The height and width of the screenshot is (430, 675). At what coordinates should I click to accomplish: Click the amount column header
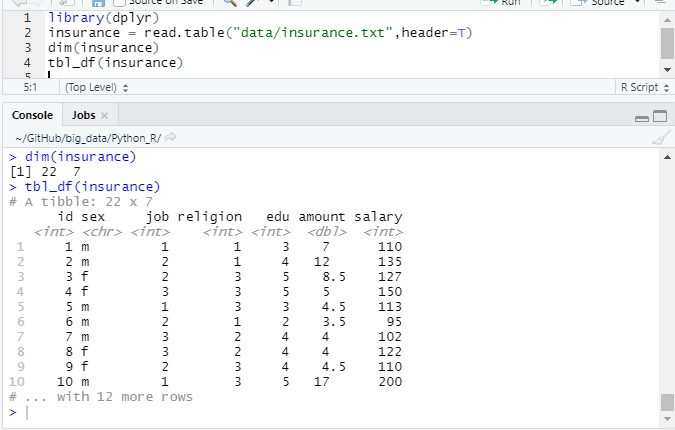pos(322,217)
